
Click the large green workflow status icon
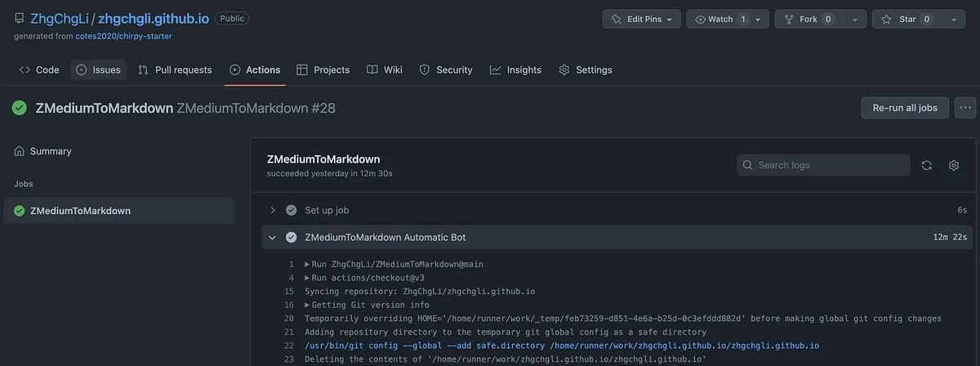[20, 108]
